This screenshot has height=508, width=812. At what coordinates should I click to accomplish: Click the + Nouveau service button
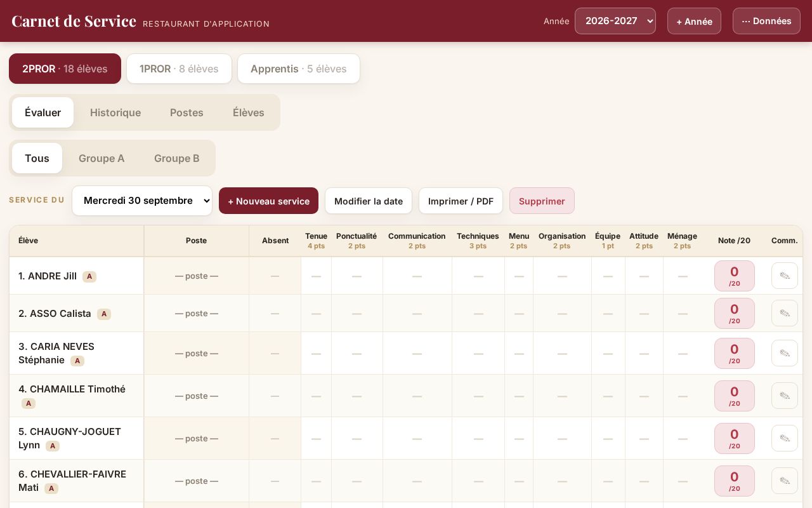pyautogui.click(x=268, y=201)
